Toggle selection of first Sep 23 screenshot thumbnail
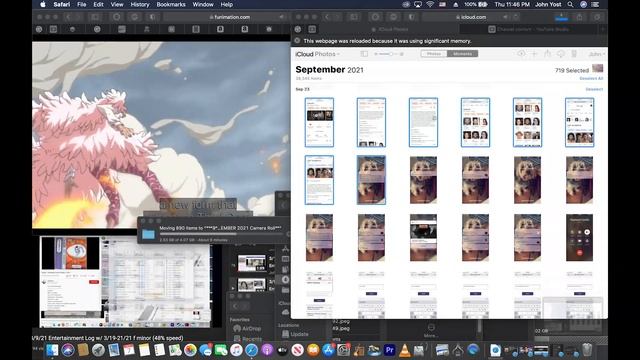The width and height of the screenshot is (640, 360). click(x=319, y=122)
